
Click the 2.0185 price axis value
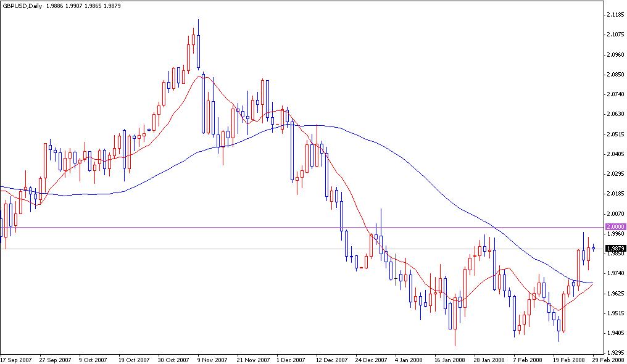coord(615,194)
